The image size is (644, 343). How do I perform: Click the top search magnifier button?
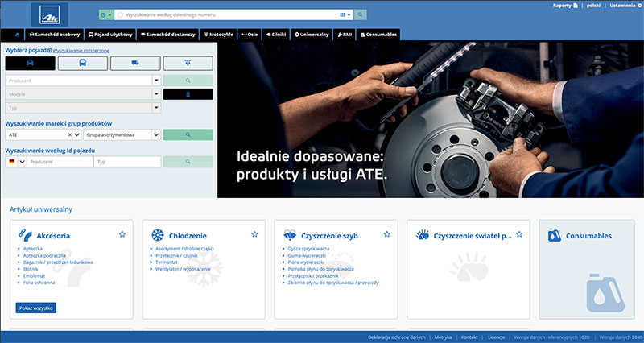pyautogui.click(x=360, y=14)
